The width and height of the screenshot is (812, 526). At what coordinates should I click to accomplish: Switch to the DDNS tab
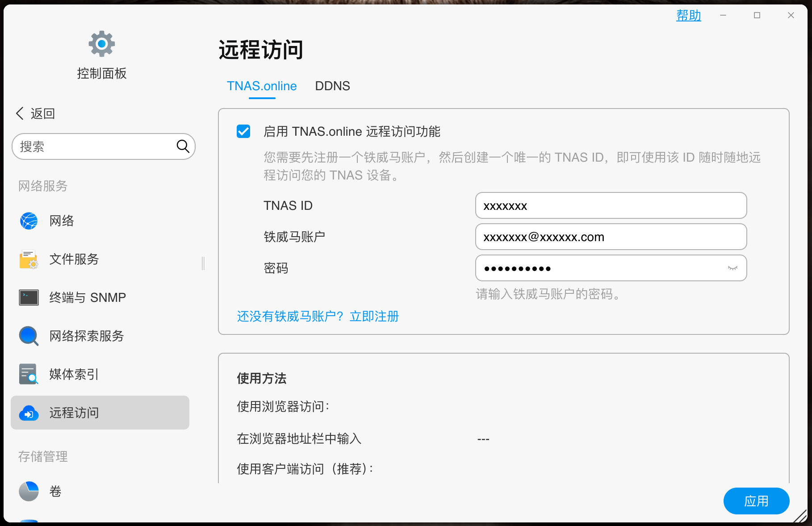click(x=332, y=86)
